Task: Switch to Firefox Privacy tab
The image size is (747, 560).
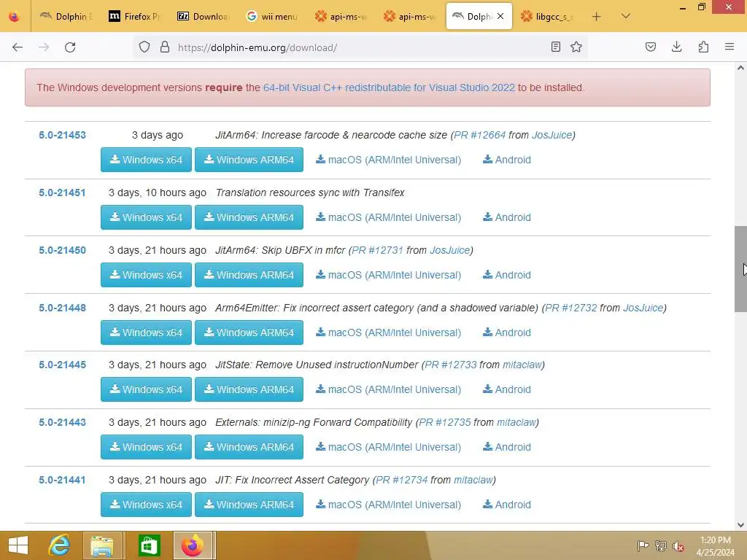Action: pyautogui.click(x=135, y=17)
